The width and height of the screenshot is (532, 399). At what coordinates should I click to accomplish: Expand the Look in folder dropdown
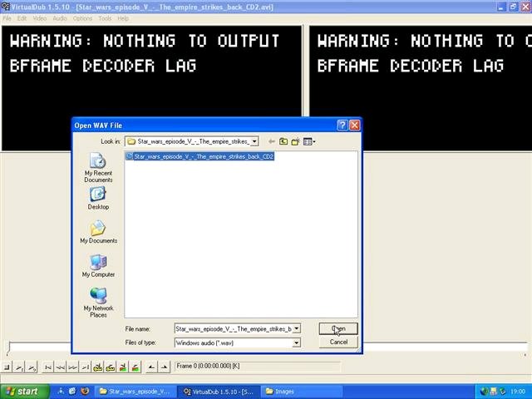(254, 141)
